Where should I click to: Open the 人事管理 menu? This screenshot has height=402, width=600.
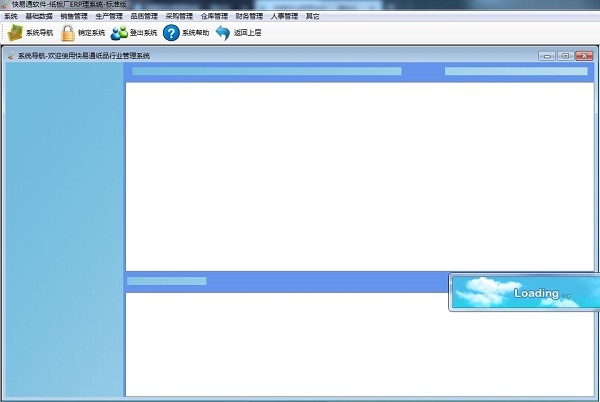284,16
